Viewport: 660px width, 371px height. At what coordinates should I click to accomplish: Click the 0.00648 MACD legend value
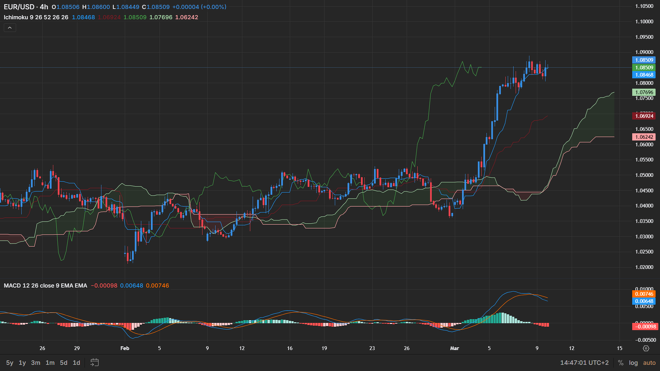(131, 286)
